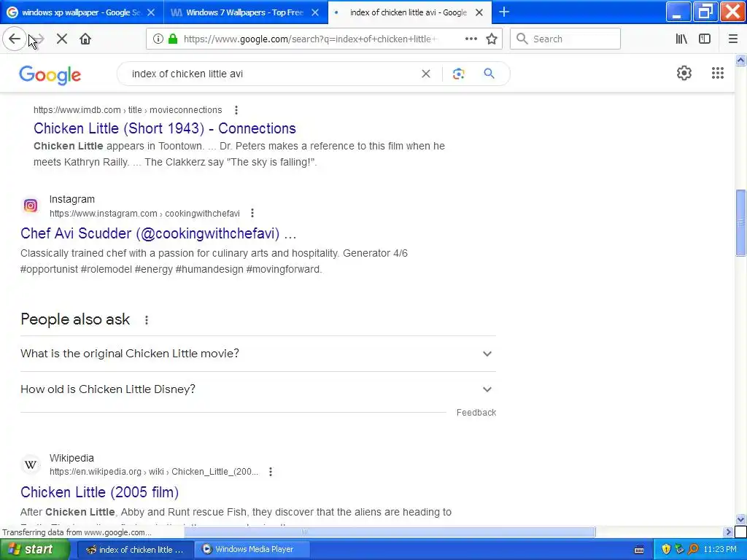Click the horizontal scrollbar right arrow
Image resolution: width=747 pixels, height=560 pixels.
729,532
